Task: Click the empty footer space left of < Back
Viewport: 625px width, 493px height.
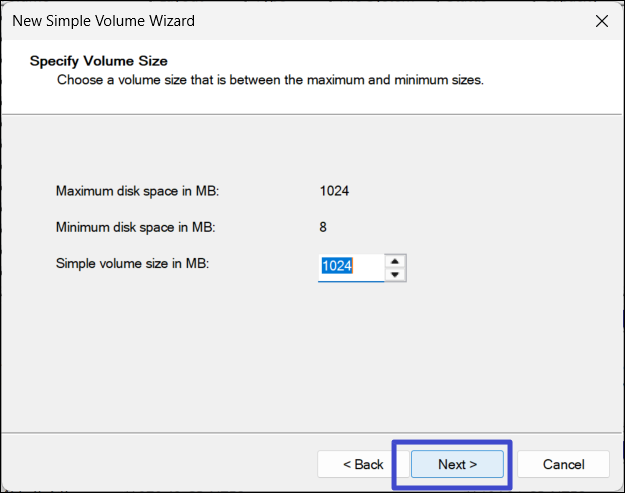Action: tap(150, 464)
